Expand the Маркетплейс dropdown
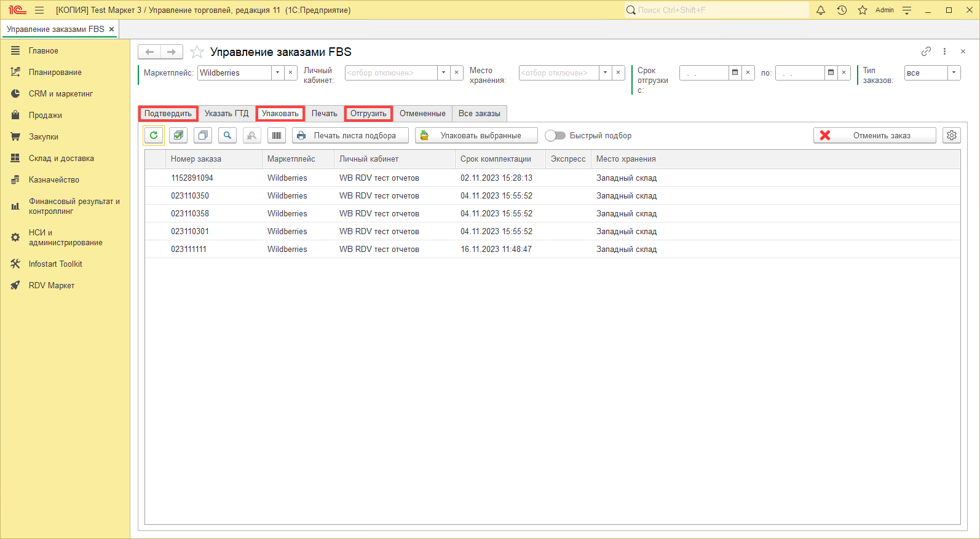The height and width of the screenshot is (539, 980). tap(277, 73)
